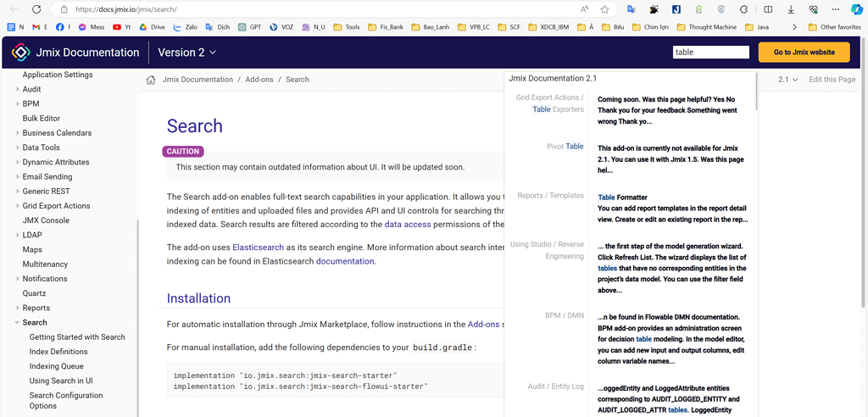868x417 pixels.
Task: Expand Dynamic Attributes tree node
Action: coord(17,162)
